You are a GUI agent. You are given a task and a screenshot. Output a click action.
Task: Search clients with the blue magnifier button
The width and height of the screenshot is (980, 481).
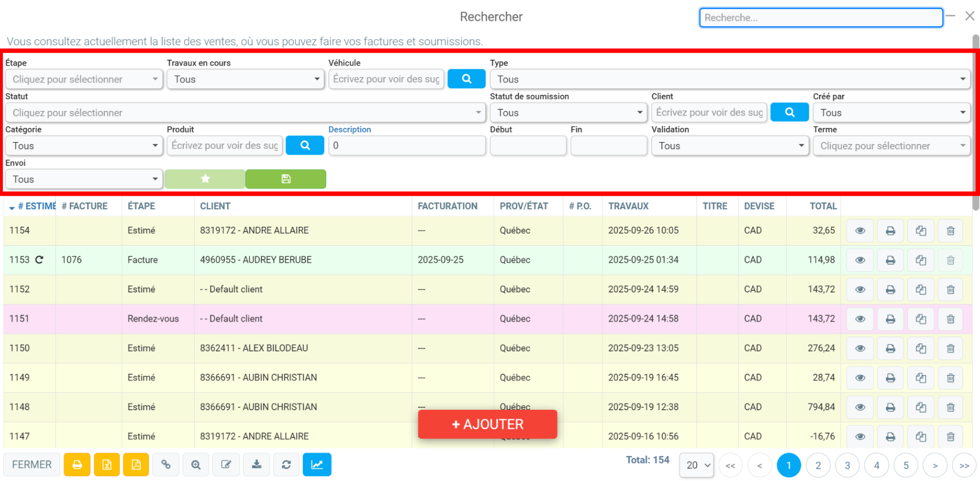[x=789, y=112]
